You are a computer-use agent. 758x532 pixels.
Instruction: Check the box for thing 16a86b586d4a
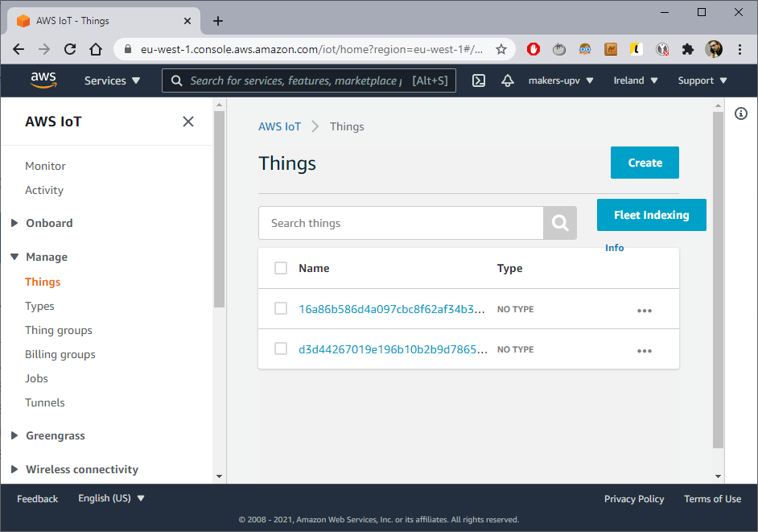(281, 308)
